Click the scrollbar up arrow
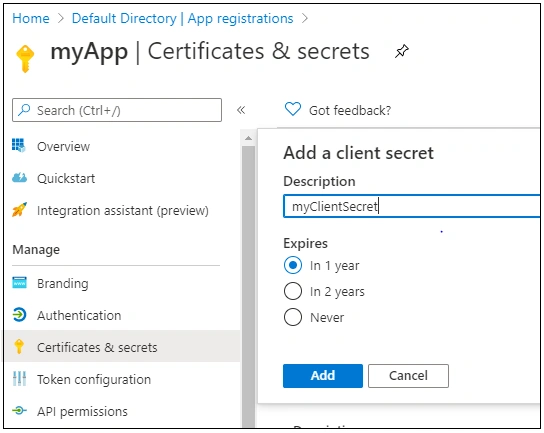Image resolution: width=544 pixels, height=433 pixels. click(248, 138)
